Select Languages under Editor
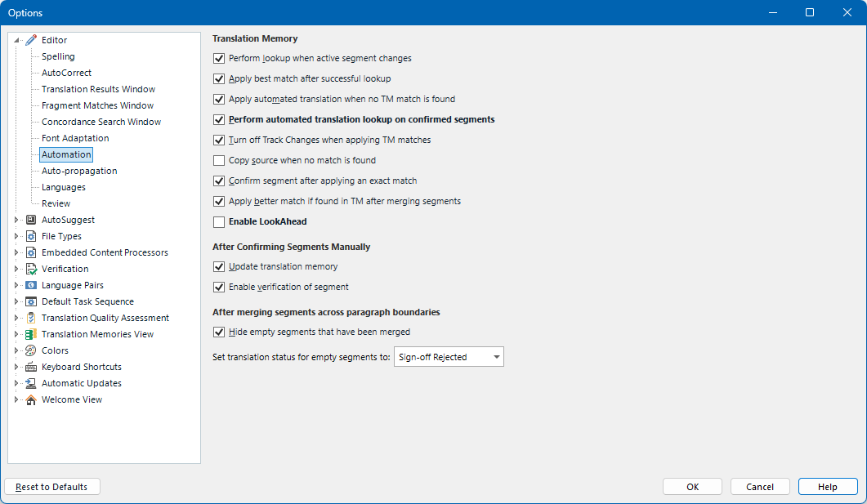Screen dimensions: 867x504 click(64, 187)
